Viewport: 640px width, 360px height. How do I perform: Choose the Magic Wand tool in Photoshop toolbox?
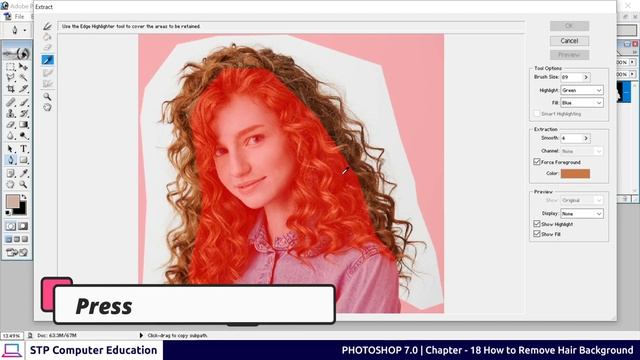pos(23,78)
